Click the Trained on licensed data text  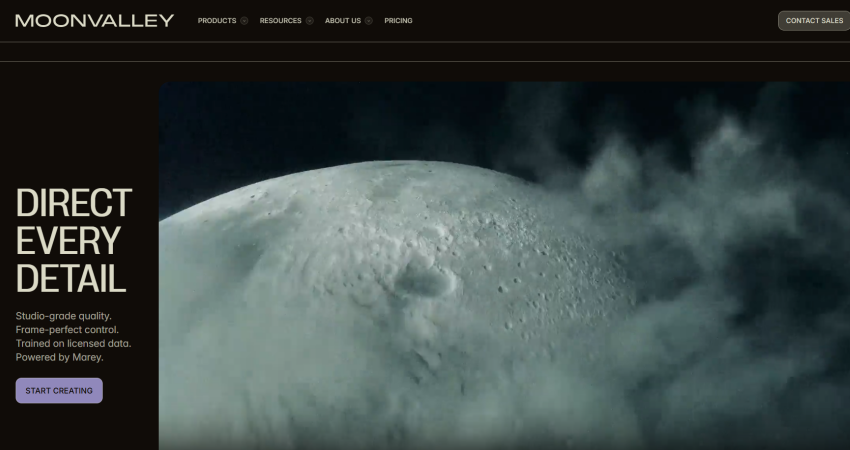73,343
